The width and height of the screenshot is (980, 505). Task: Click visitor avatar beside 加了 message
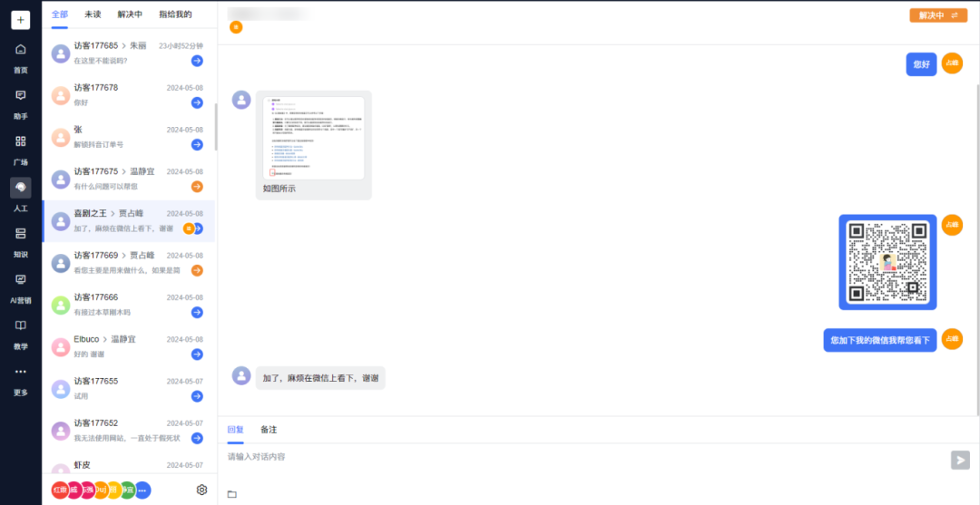[x=241, y=375]
